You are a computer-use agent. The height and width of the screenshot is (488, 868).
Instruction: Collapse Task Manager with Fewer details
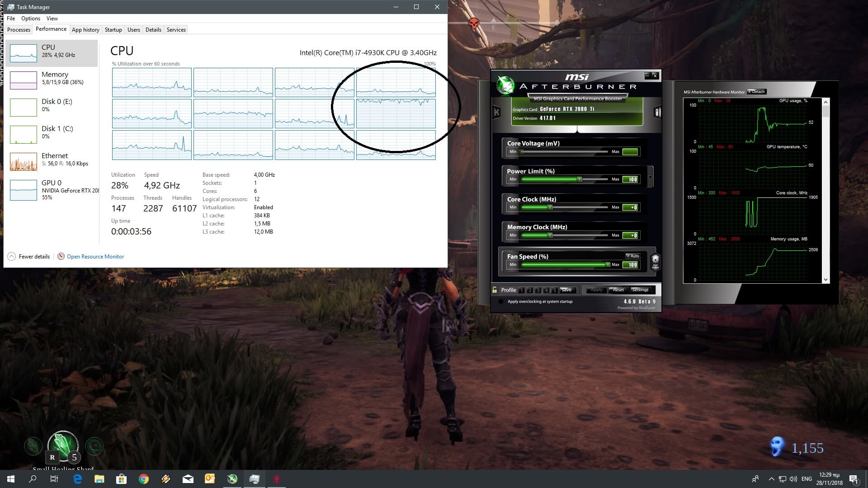pyautogui.click(x=29, y=257)
